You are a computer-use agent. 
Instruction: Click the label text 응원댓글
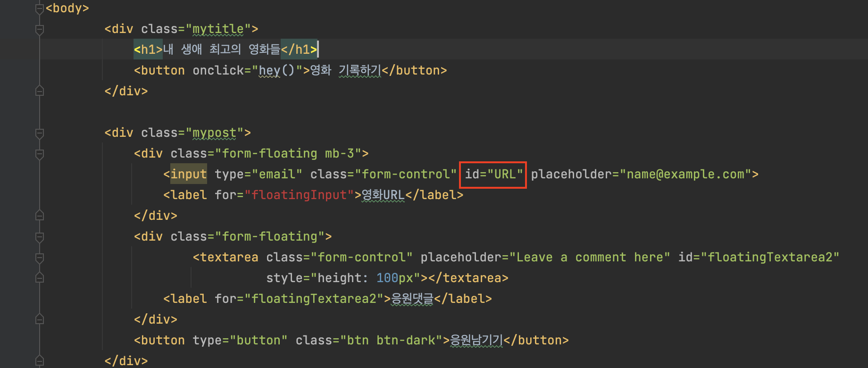click(412, 299)
